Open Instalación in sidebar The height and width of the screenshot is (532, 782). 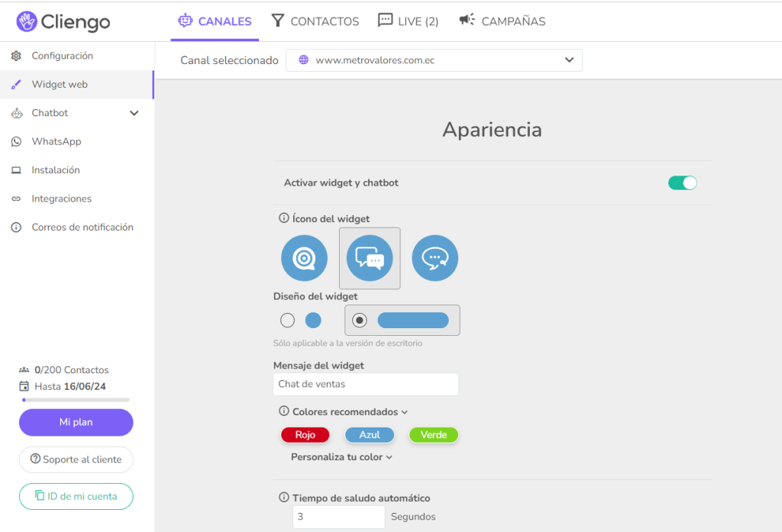(x=77, y=170)
